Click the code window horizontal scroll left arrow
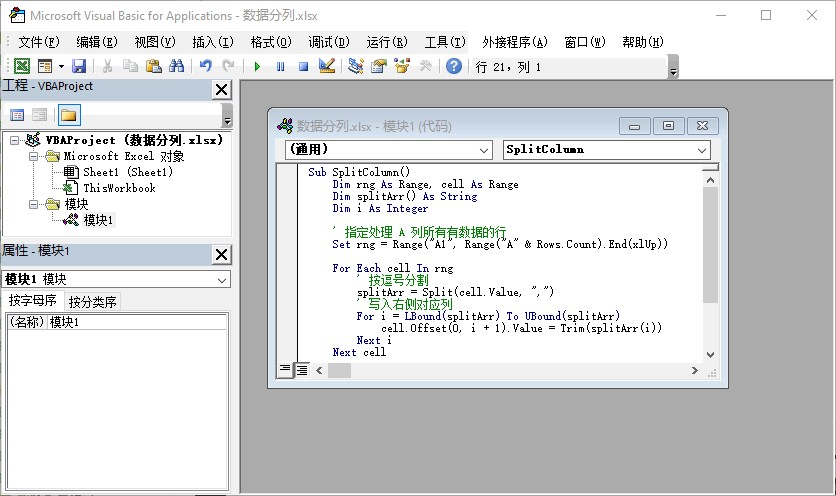 coord(319,370)
